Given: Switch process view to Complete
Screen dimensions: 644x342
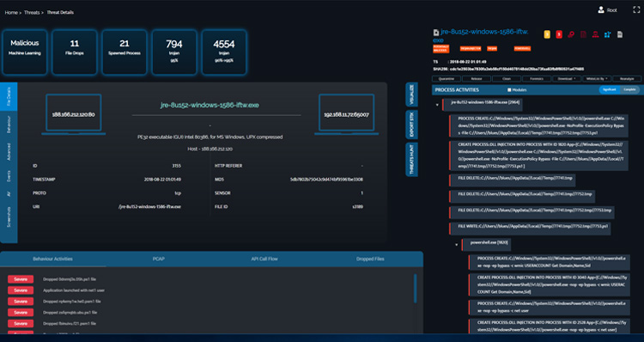Looking at the screenshot, I should point(629,89).
